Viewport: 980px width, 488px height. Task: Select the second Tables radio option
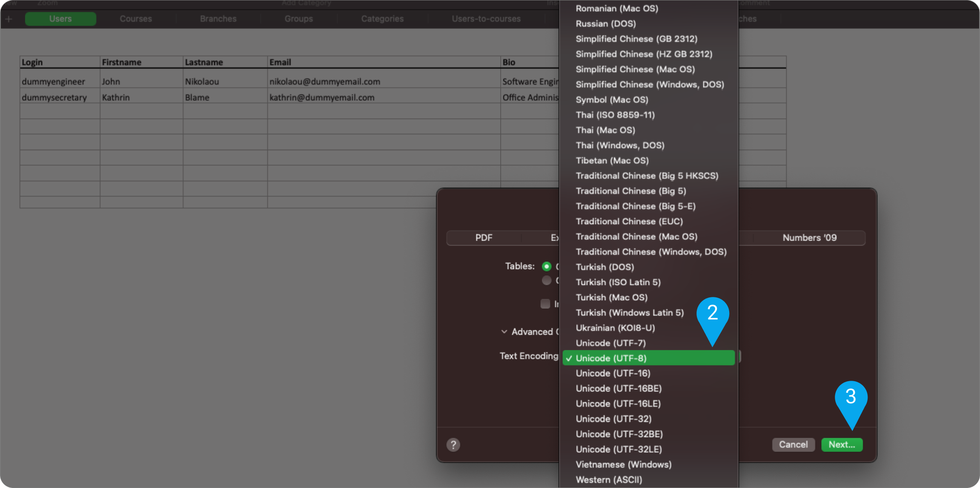click(x=547, y=280)
